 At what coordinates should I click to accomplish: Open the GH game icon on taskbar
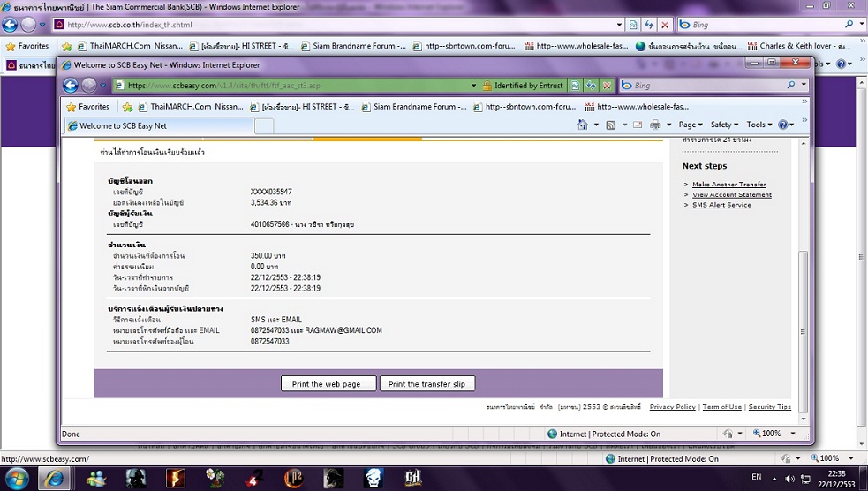pos(413,478)
